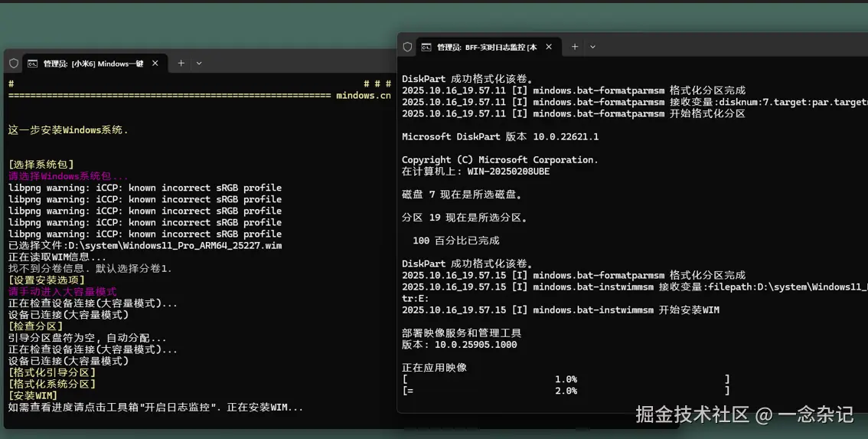The height and width of the screenshot is (439, 868).
Task: Click the [设置安装选项] heading
Action: [47, 280]
